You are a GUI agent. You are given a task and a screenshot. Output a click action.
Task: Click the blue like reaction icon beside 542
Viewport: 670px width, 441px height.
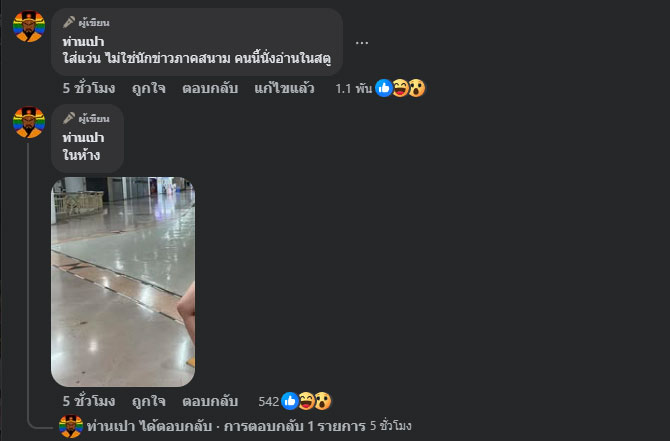pyautogui.click(x=290, y=401)
